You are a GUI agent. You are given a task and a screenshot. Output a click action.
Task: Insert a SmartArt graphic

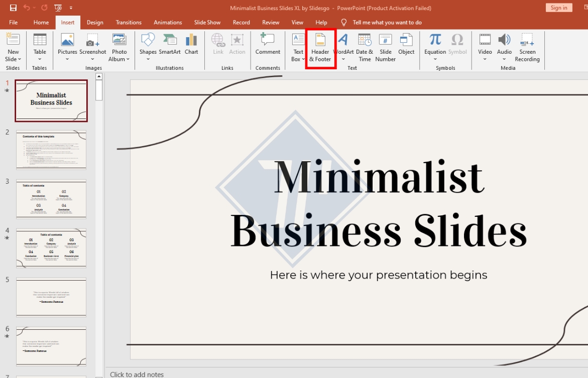[170, 45]
